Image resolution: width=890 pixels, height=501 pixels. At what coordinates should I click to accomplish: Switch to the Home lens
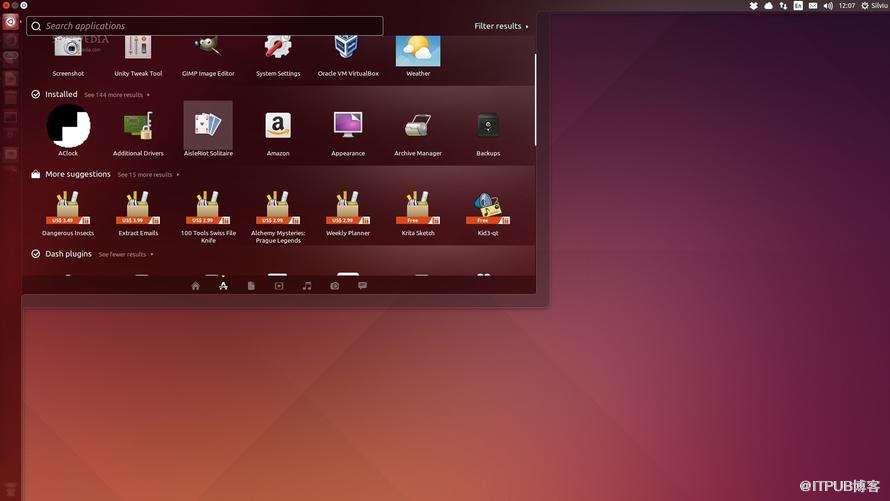(x=195, y=286)
